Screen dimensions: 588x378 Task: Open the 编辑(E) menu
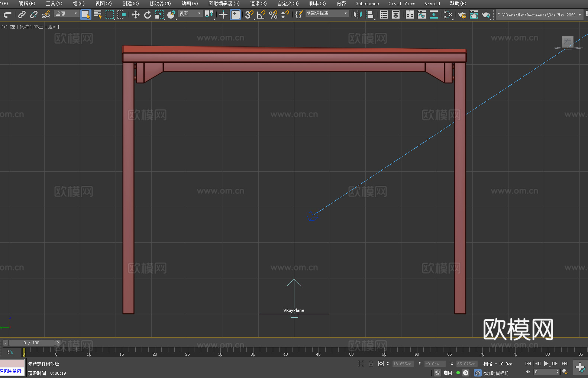coord(27,3)
